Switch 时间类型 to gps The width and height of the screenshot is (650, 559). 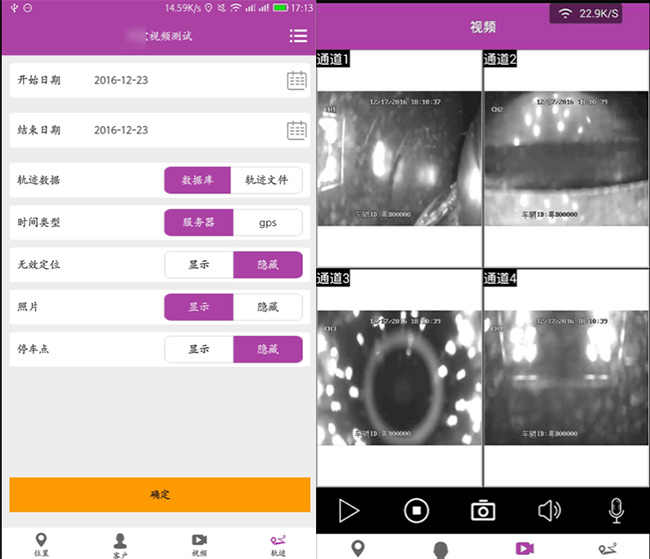point(267,222)
